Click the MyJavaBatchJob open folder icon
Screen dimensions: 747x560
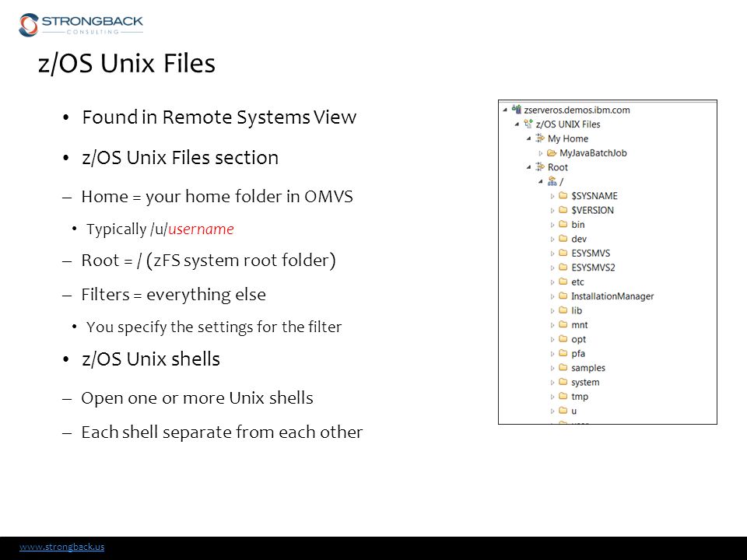pyautogui.click(x=552, y=153)
